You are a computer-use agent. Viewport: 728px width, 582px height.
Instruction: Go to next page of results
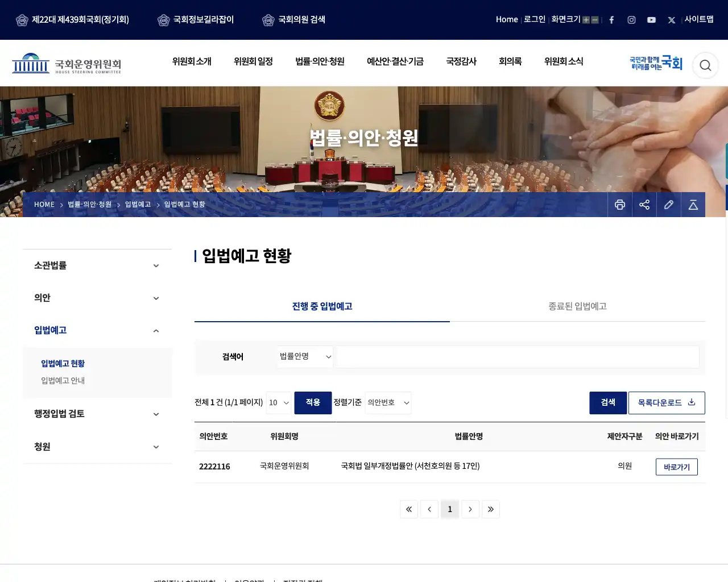(470, 509)
